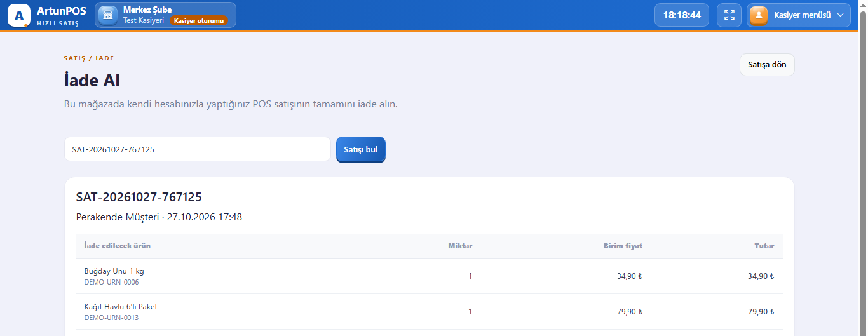
Task: Click the Kasiyer oturumu badge
Action: 198,20
